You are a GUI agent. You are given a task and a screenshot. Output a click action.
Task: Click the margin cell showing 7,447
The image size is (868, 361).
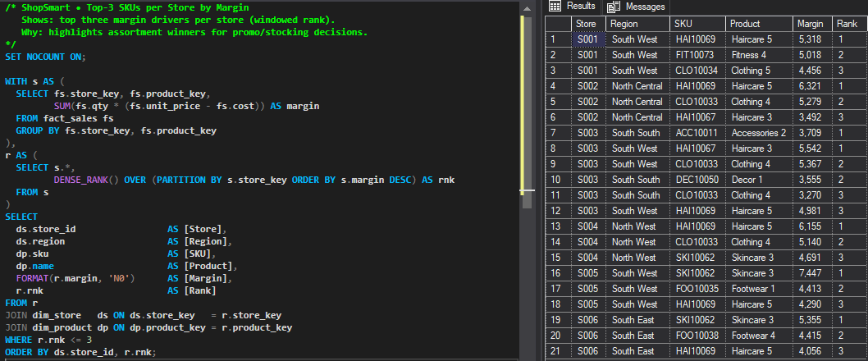pyautogui.click(x=809, y=273)
